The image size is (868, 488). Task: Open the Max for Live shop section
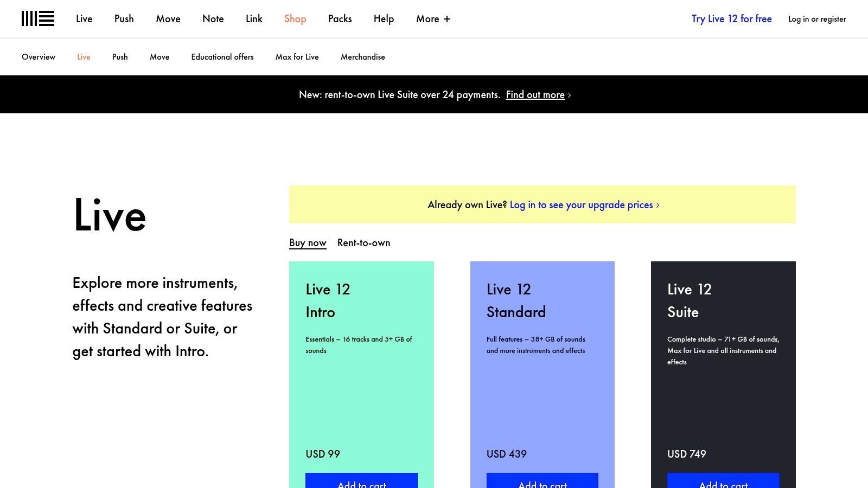pos(297,56)
